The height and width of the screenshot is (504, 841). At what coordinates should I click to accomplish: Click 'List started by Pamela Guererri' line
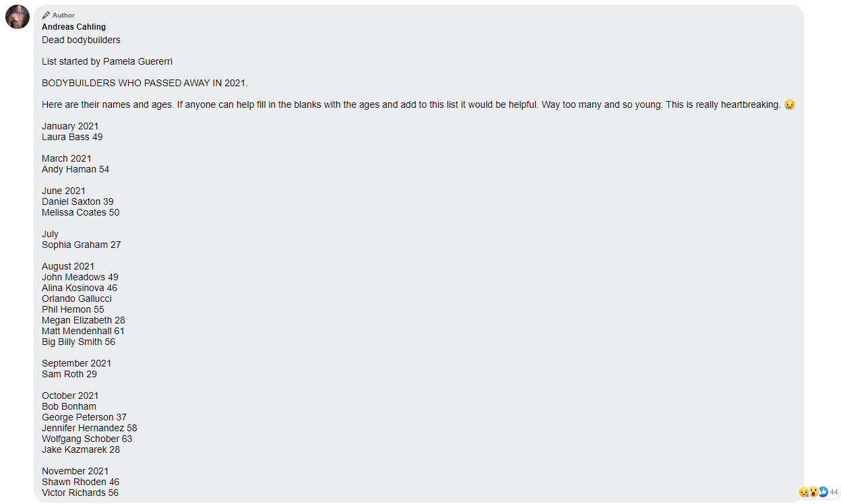(x=107, y=61)
